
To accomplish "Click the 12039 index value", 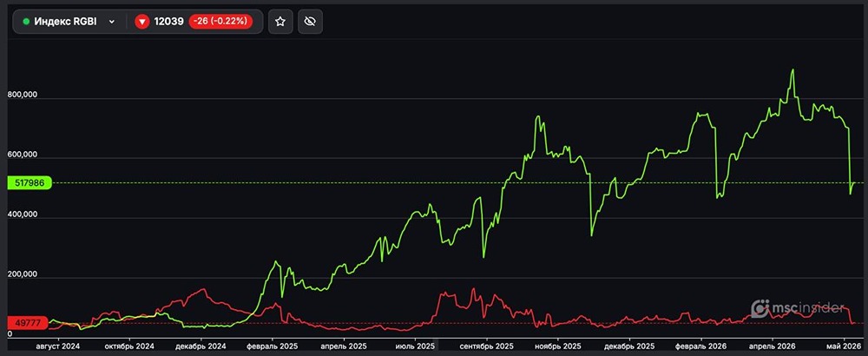I will coord(169,22).
